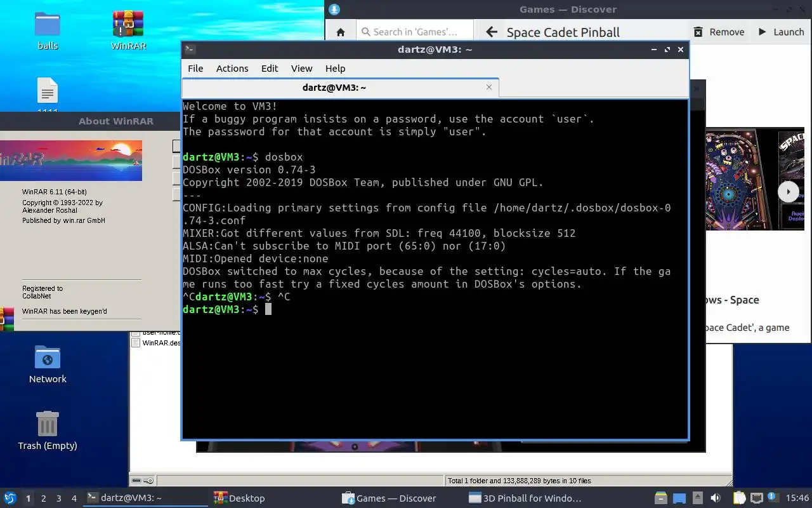Click 'Total 1 folder and 133,888,289 bytes' status text

tap(519, 481)
